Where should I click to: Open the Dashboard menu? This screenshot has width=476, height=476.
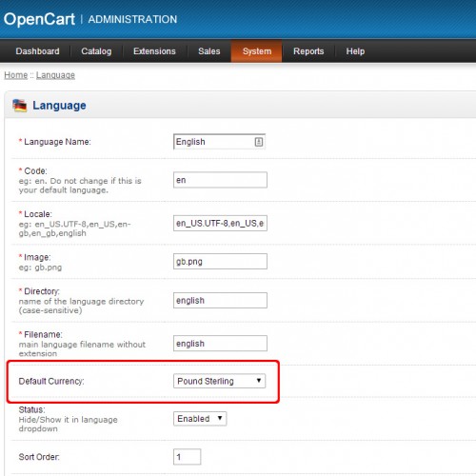[x=37, y=51]
